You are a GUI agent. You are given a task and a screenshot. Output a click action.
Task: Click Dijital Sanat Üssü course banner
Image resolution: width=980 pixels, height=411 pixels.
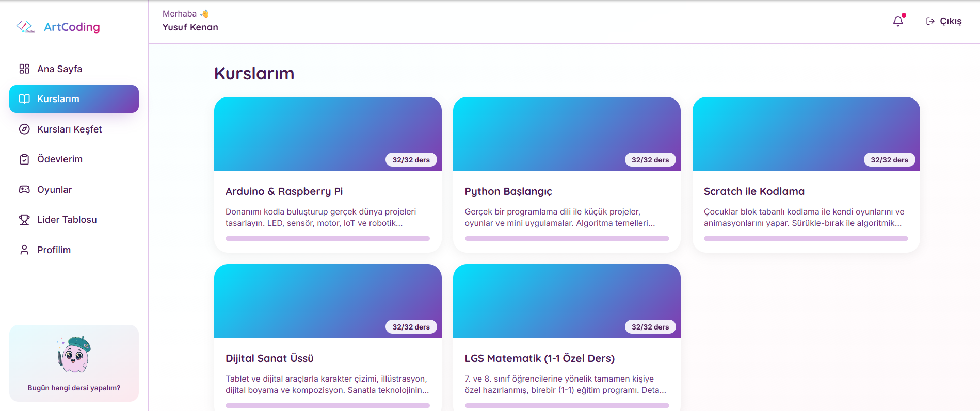tap(328, 301)
